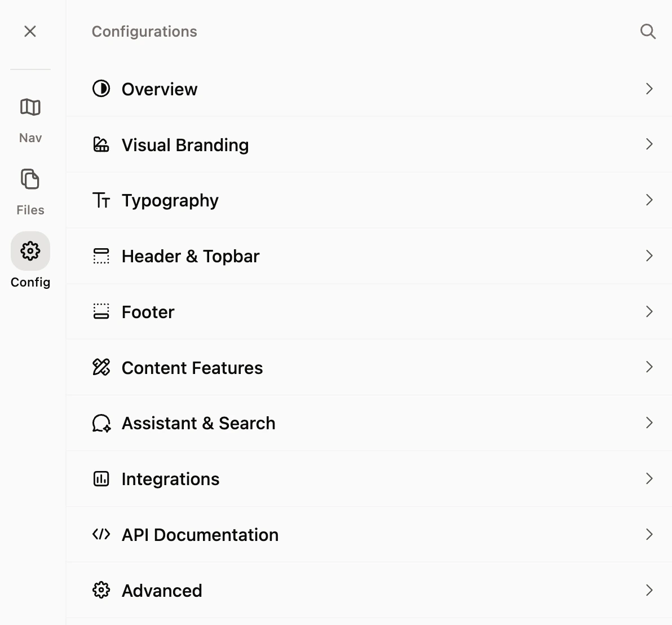Click the Content Features scissors icon
This screenshot has height=625, width=672.
point(101,367)
